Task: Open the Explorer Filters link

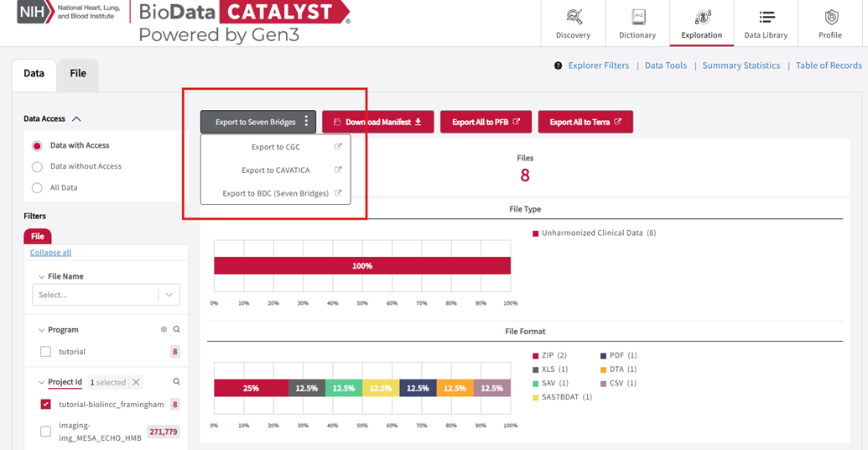Action: click(599, 65)
